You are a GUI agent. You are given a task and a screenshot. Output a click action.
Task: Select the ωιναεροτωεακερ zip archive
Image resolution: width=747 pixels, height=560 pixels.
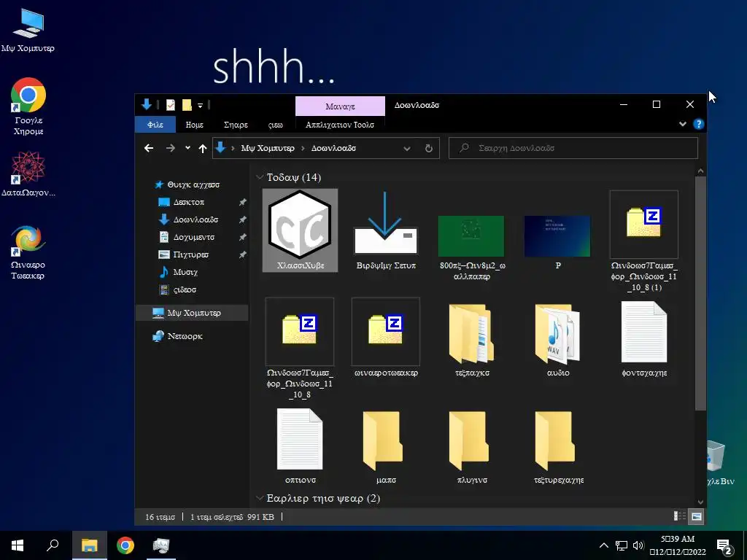click(x=386, y=337)
